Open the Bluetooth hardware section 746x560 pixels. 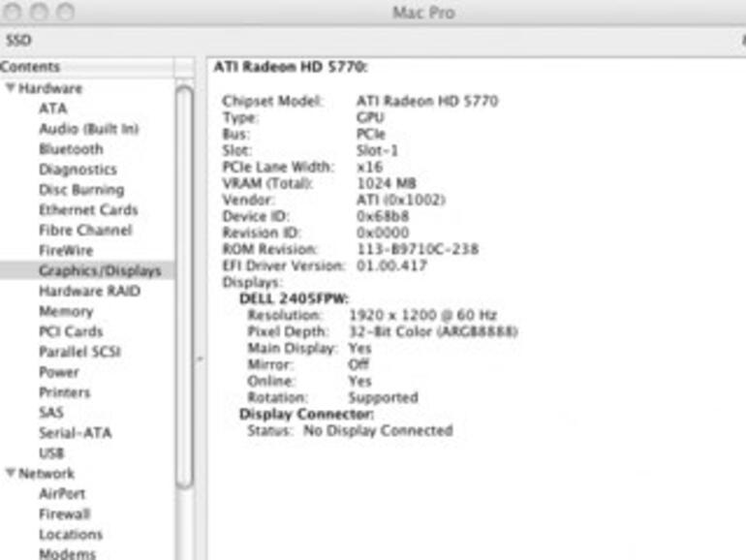click(x=71, y=149)
